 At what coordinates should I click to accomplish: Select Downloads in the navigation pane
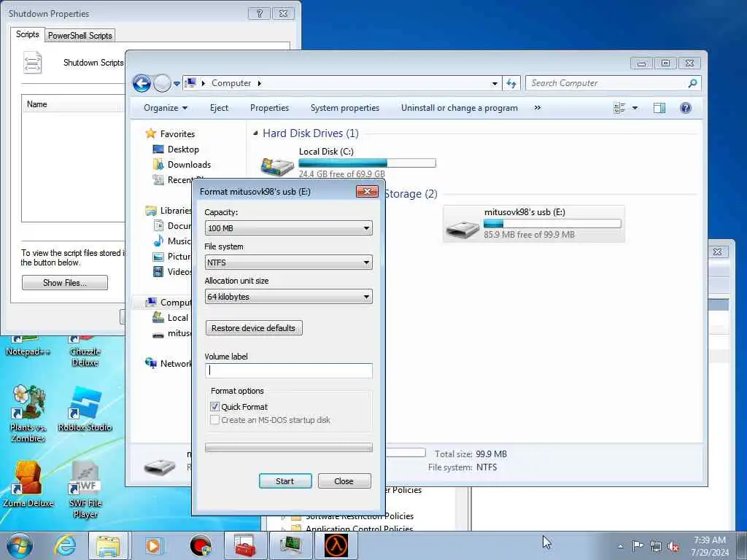pos(189,164)
